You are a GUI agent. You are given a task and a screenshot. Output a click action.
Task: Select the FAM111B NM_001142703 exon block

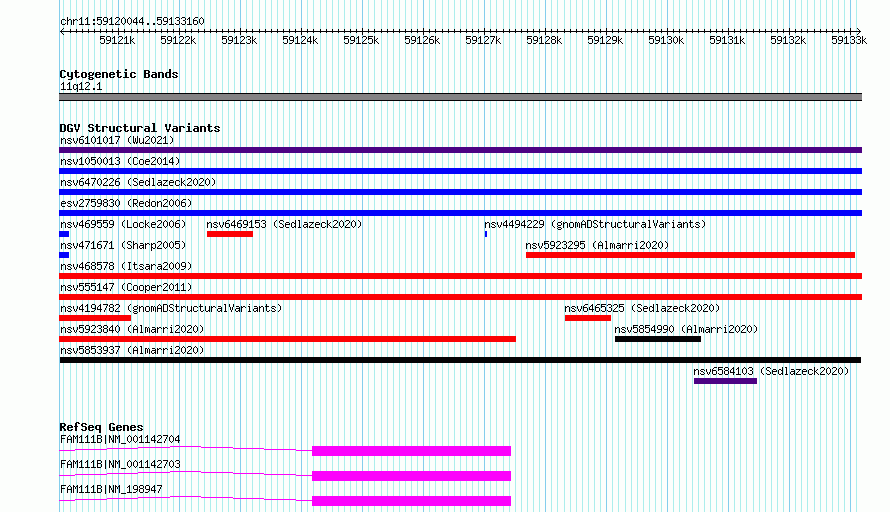tap(412, 476)
